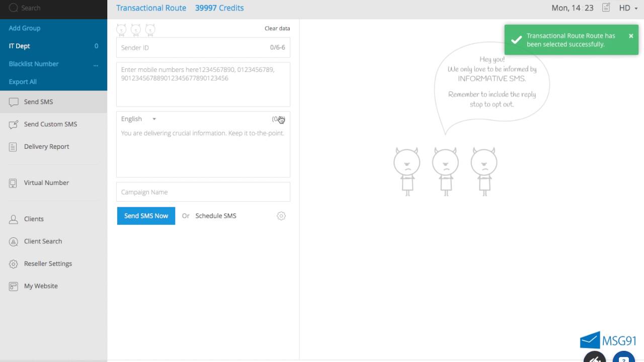Click the Send SMS Now button
This screenshot has height=362, width=644.
click(x=146, y=216)
